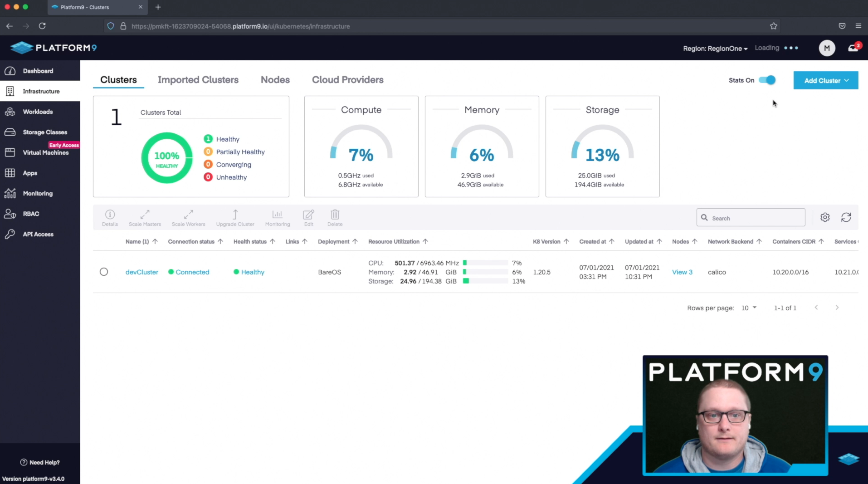Click the Storage utilization bar
This screenshot has width=868, height=484.
(x=485, y=281)
